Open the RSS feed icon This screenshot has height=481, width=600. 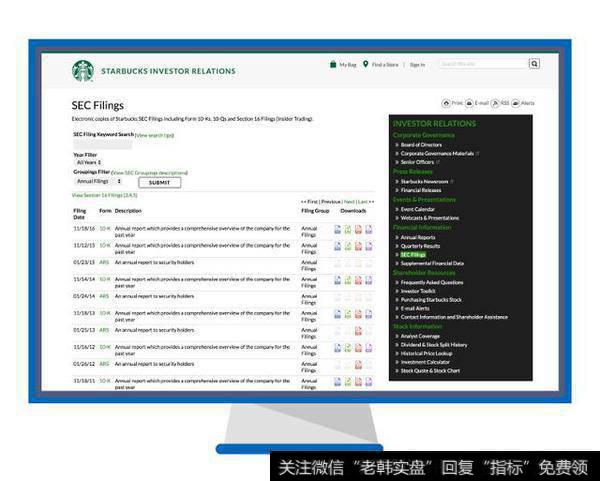pyautogui.click(x=495, y=103)
